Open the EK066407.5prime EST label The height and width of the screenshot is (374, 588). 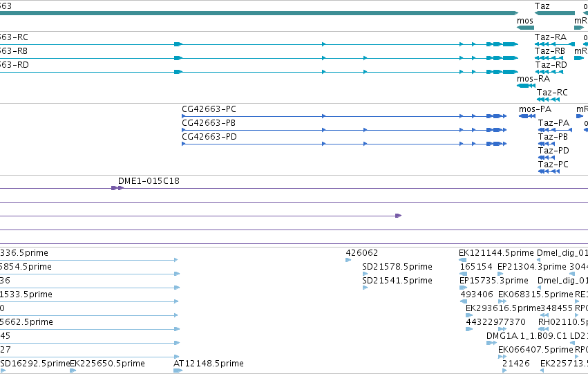(535, 350)
